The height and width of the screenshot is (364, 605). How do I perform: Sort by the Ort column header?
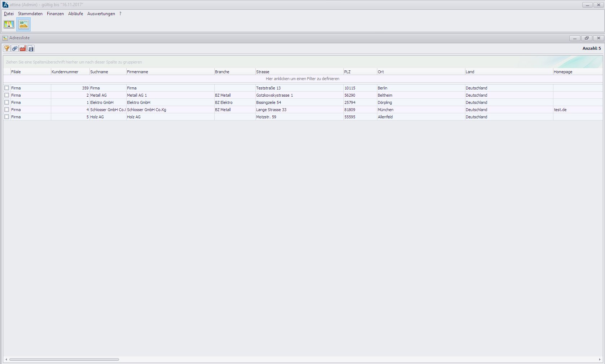point(421,72)
